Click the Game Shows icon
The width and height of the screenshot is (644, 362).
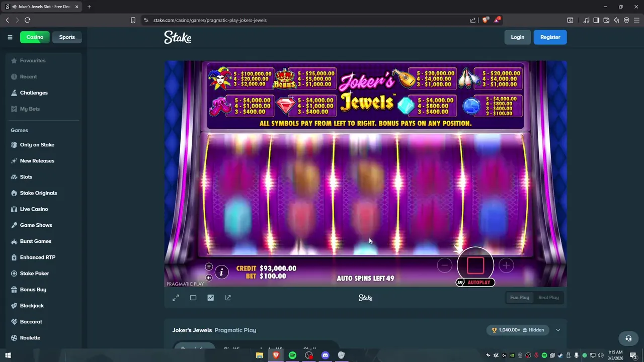(x=14, y=225)
